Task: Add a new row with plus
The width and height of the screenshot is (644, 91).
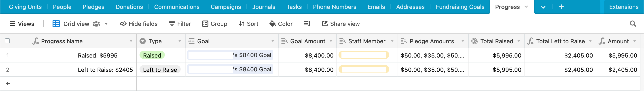Action: click(x=8, y=83)
